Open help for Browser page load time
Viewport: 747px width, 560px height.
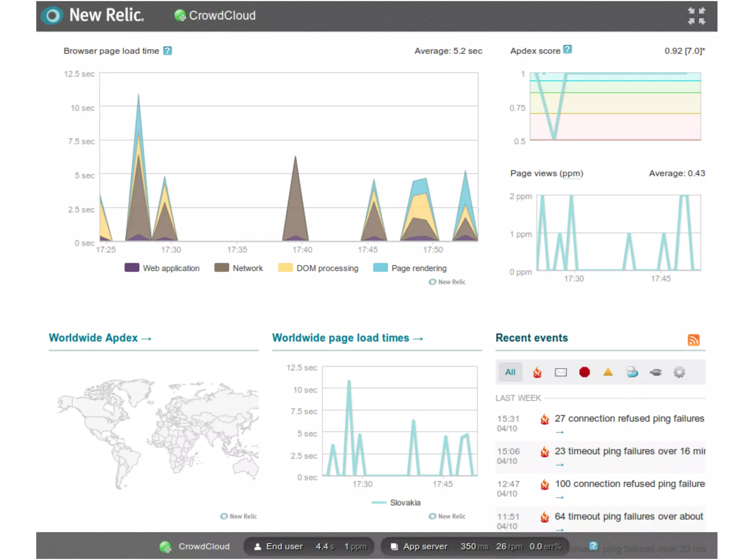coord(167,51)
